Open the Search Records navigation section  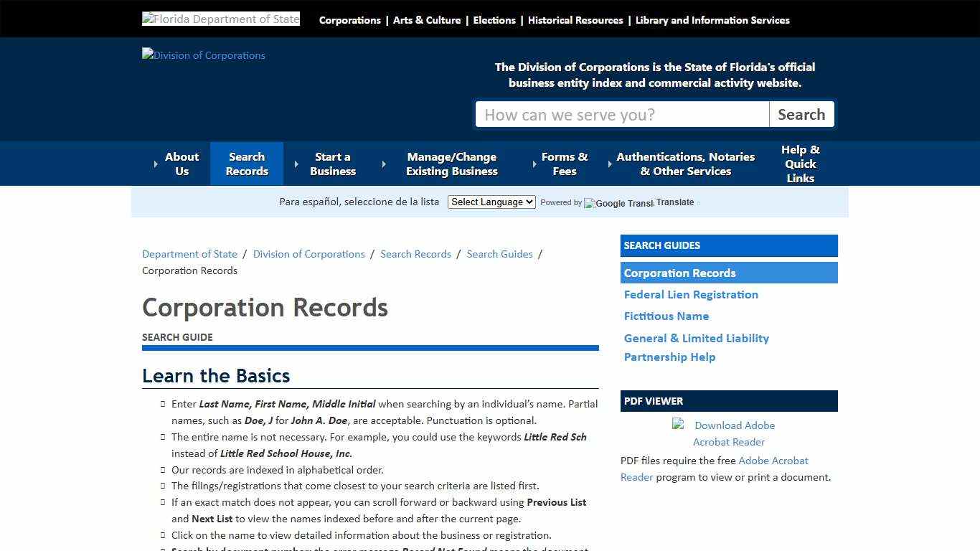pos(247,164)
